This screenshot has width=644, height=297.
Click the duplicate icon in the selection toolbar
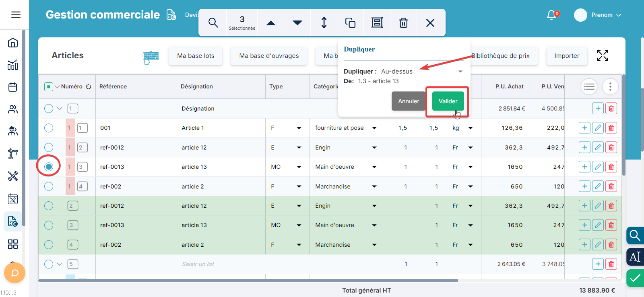point(350,23)
